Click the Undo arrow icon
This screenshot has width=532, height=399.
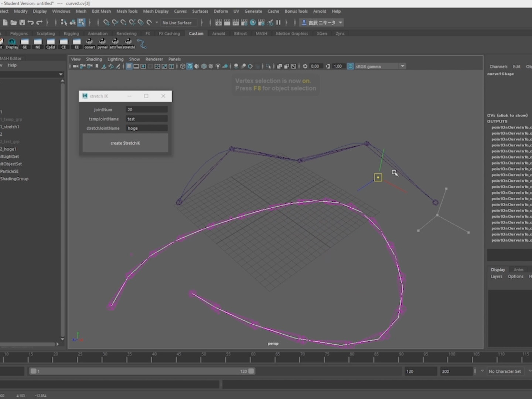pos(31,23)
